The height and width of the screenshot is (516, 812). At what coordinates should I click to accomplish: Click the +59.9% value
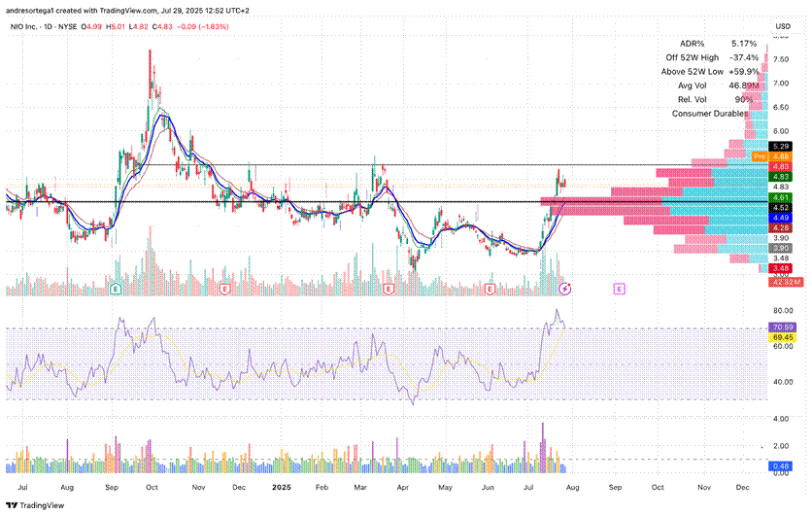pos(744,72)
